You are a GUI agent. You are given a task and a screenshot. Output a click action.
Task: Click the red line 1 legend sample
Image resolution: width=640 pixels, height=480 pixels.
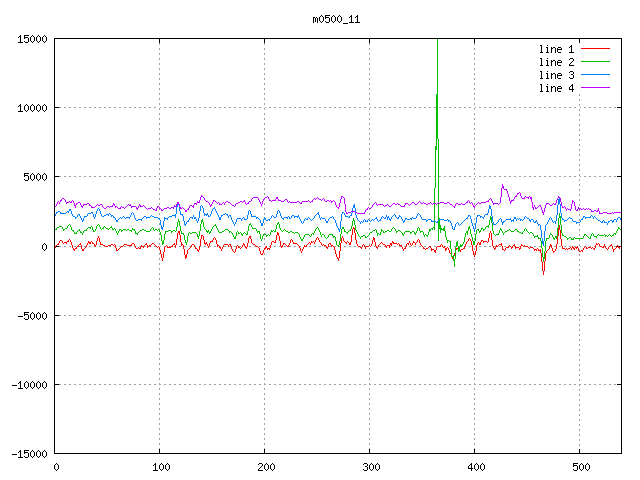[595, 49]
